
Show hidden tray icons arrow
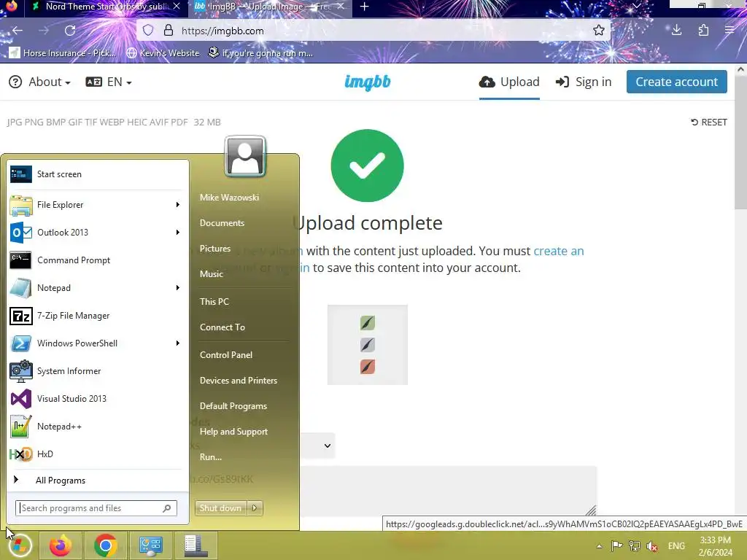[x=600, y=546]
